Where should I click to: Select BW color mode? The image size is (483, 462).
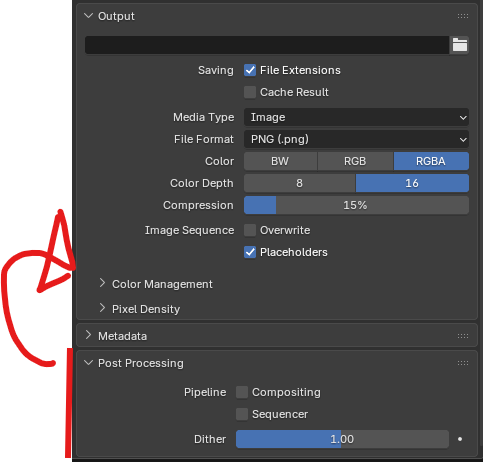coord(280,161)
